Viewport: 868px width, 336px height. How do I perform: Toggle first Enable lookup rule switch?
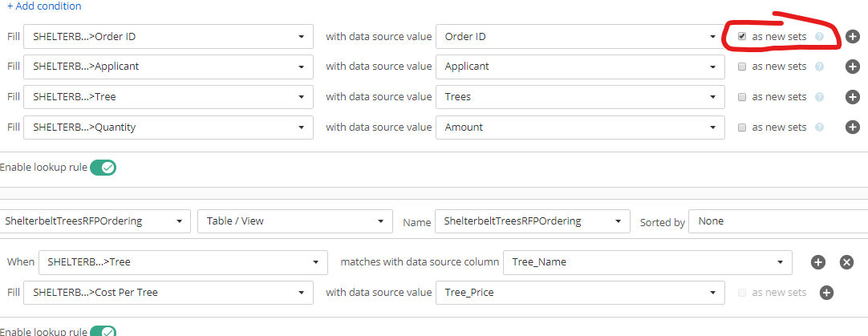click(103, 167)
